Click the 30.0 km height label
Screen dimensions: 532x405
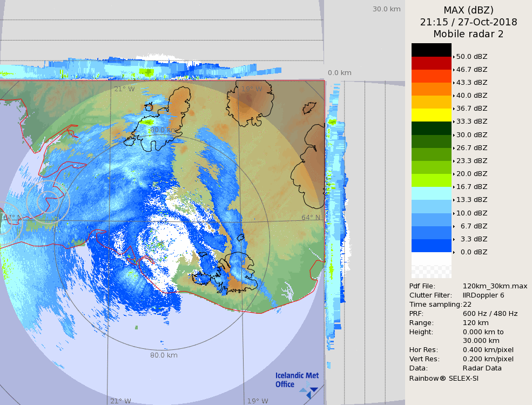386,9
